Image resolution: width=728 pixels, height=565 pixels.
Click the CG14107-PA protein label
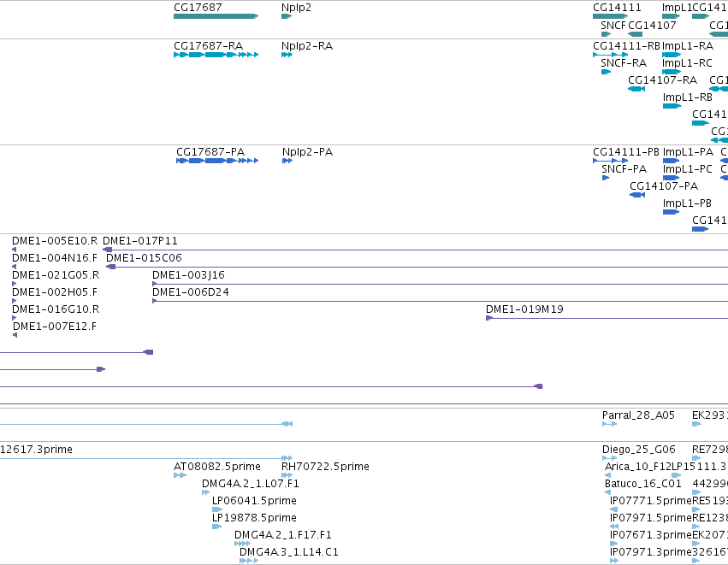coord(664,186)
